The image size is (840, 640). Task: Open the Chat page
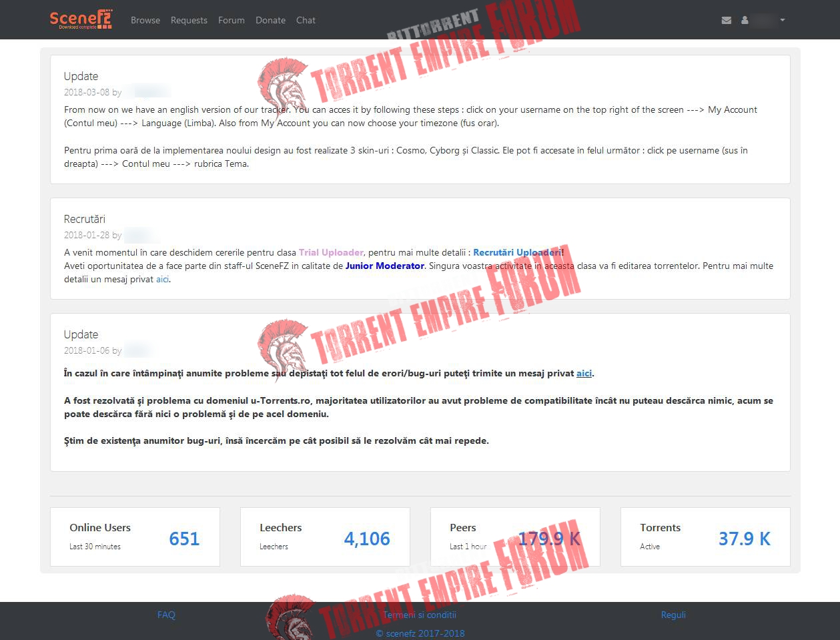point(306,20)
